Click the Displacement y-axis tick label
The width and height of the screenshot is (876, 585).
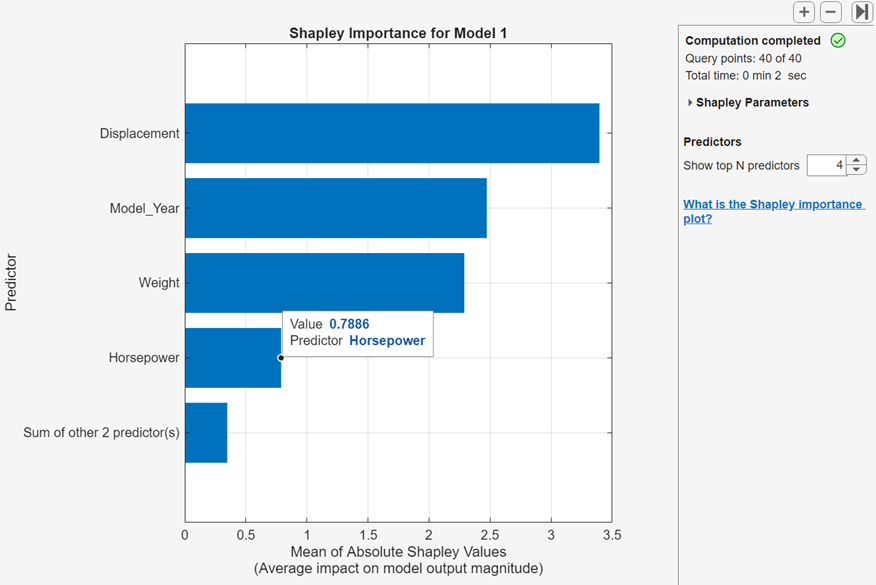(139, 133)
